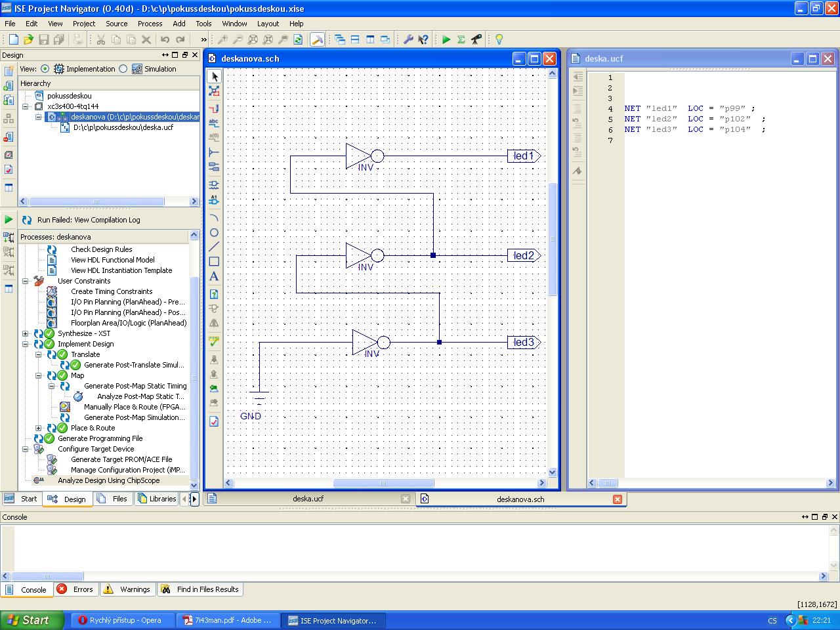Collapse the xc3s400-4tq144 hierarchy node
Viewport: 840px width, 630px height.
[26, 106]
